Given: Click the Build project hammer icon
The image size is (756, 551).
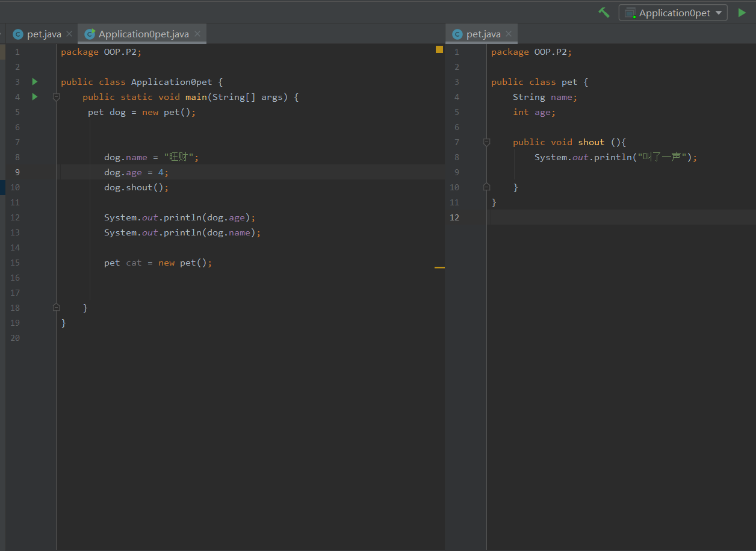Looking at the screenshot, I should pyautogui.click(x=604, y=13).
